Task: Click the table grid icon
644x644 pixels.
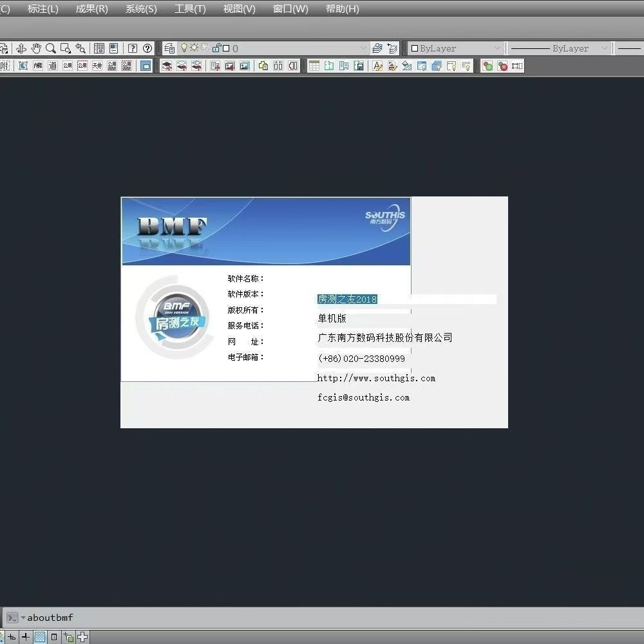Action: [x=314, y=66]
